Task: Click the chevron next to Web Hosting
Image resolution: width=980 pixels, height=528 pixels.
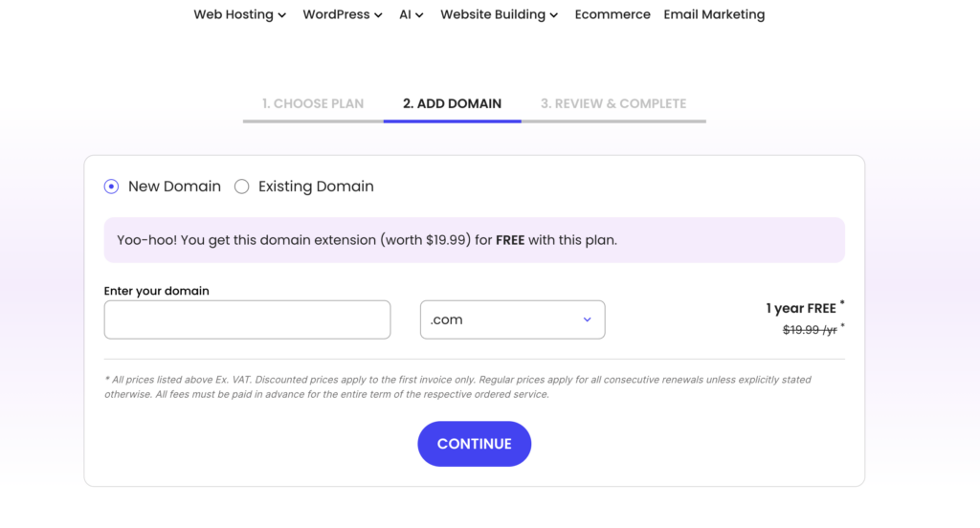Action: tap(281, 15)
